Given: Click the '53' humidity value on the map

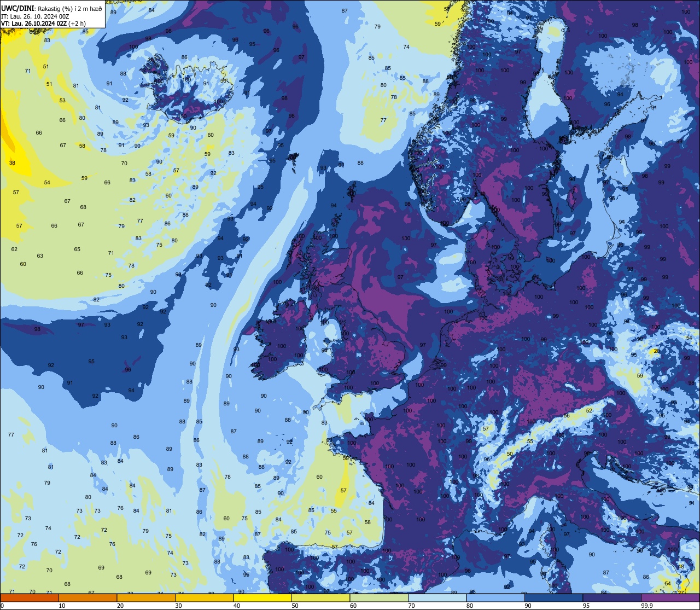Looking at the screenshot, I should [x=62, y=100].
